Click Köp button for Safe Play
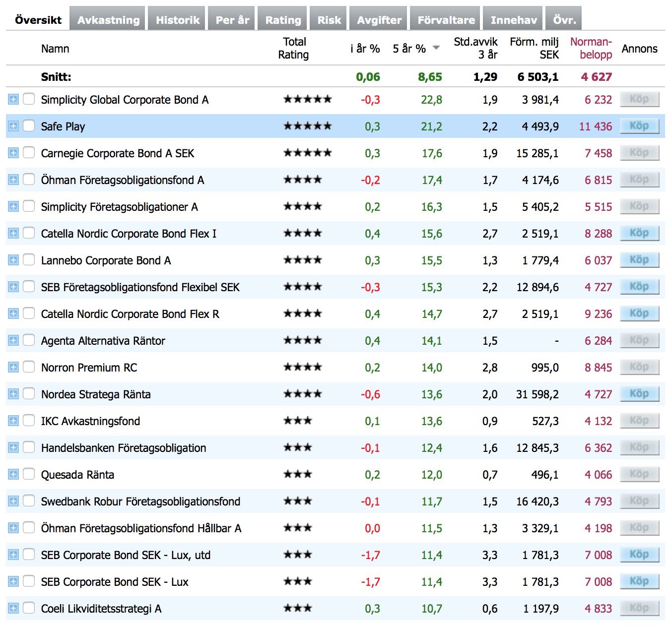Image resolution: width=672 pixels, height=626 pixels. click(639, 126)
